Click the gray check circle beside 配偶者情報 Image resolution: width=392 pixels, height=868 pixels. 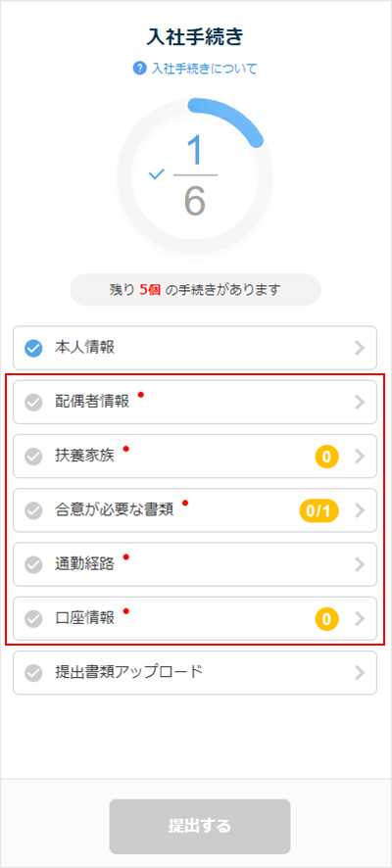click(33, 403)
